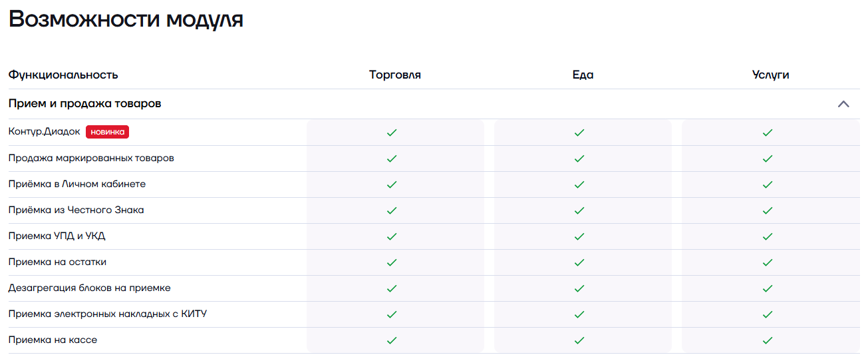The image size is (868, 361).
Task: Click the Торговля checkmark for Дезагрегация блоков
Action: click(x=392, y=288)
